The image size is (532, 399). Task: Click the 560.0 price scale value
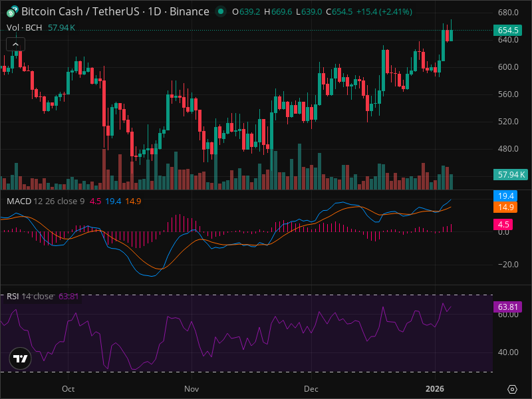pos(508,94)
